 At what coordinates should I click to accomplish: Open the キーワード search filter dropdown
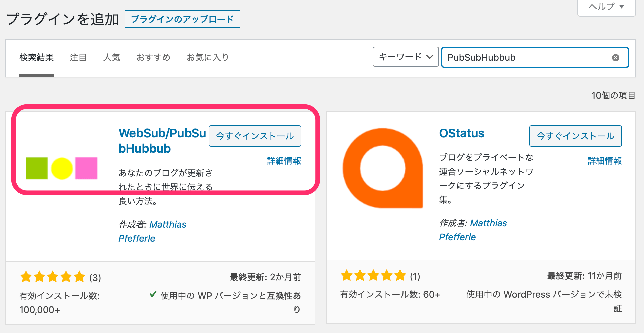click(405, 57)
